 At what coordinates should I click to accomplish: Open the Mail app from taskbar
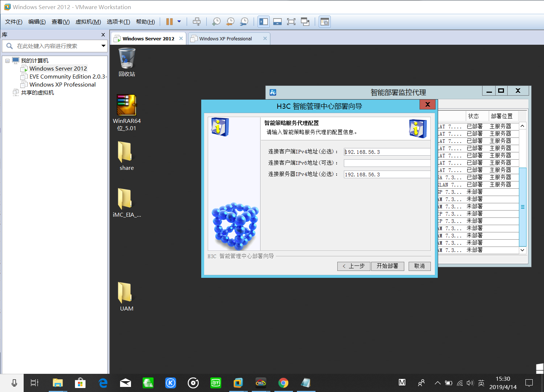click(126, 383)
